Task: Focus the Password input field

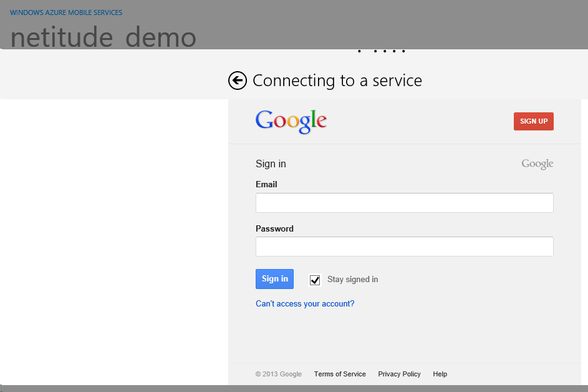Action: tap(404, 247)
